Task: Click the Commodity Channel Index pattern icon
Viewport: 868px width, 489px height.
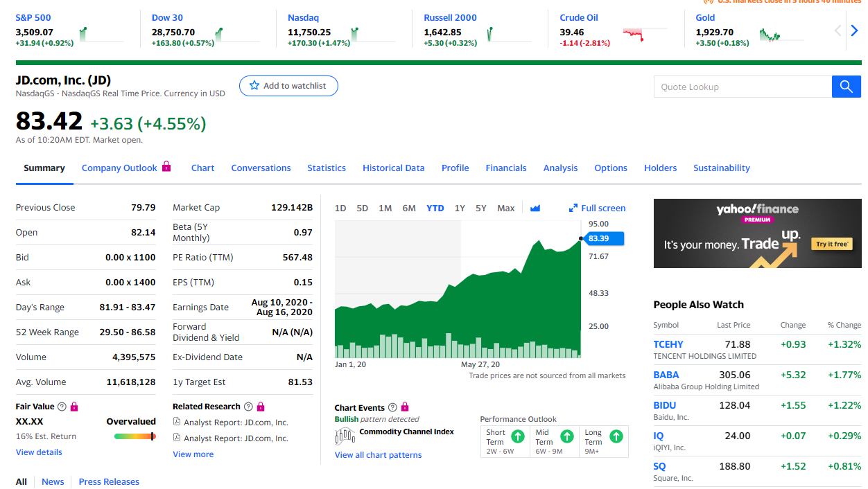Action: point(345,435)
